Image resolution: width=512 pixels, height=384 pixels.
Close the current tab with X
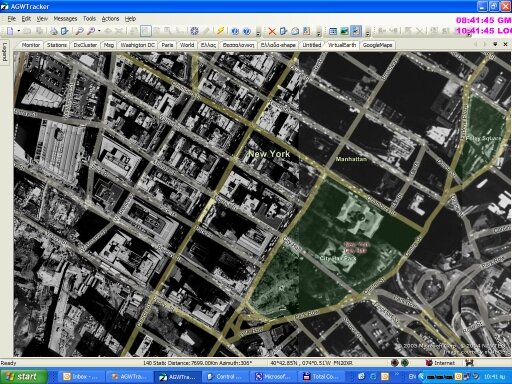pos(505,44)
